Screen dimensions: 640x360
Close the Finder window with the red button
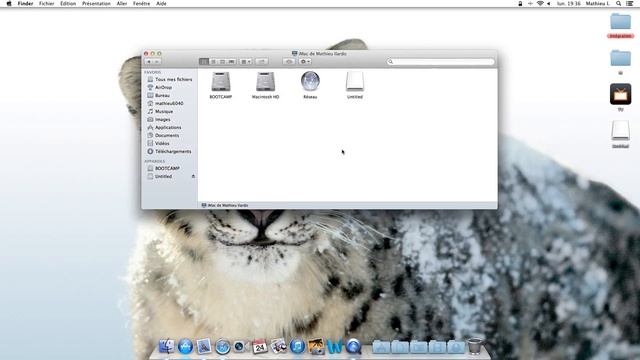click(x=146, y=53)
